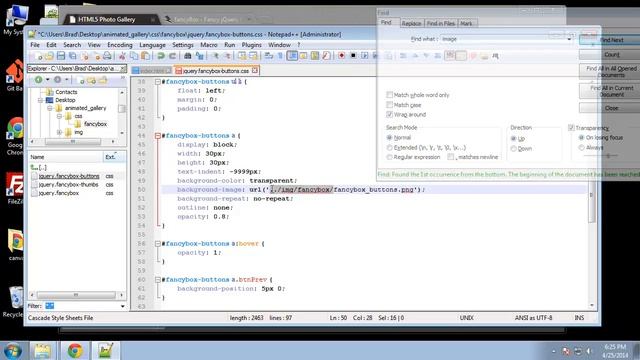Click the Zoom Out toolbar icon

pos(227,56)
